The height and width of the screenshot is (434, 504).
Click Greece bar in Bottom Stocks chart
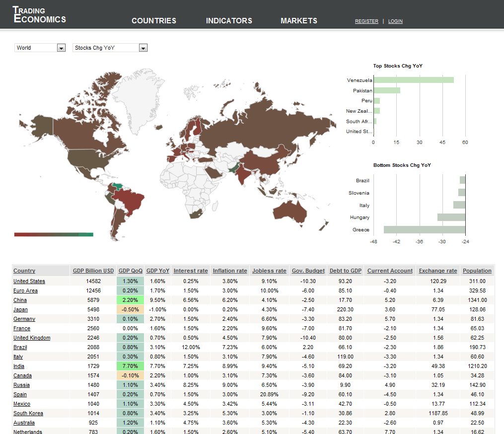[x=425, y=229]
